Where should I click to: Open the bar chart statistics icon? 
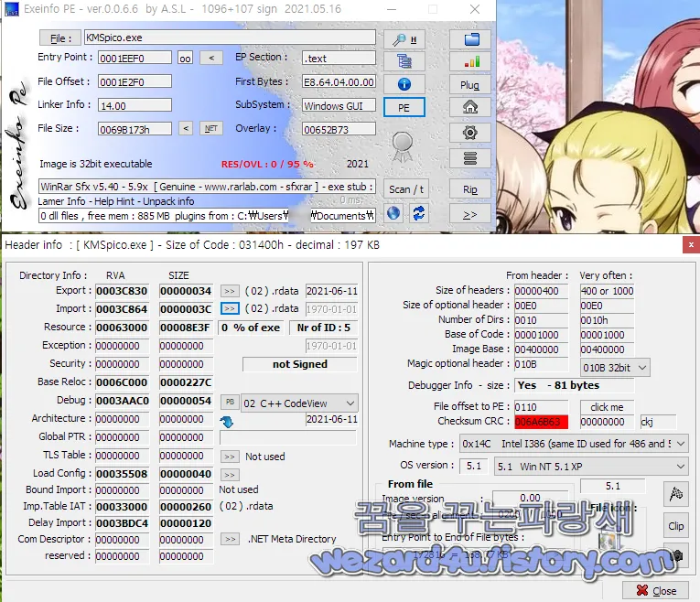(470, 61)
